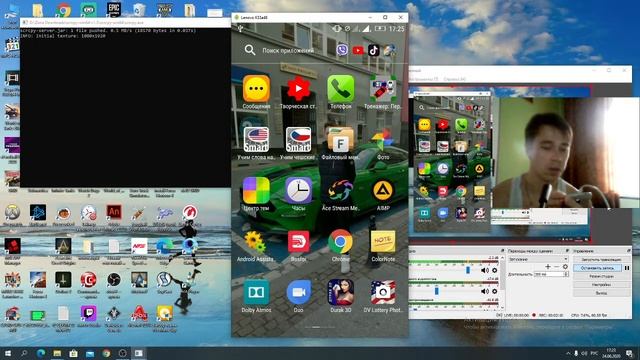Select the purple Twitch Studio desktop shortcut
The height and width of the screenshot is (360, 640).
click(x=88, y=313)
